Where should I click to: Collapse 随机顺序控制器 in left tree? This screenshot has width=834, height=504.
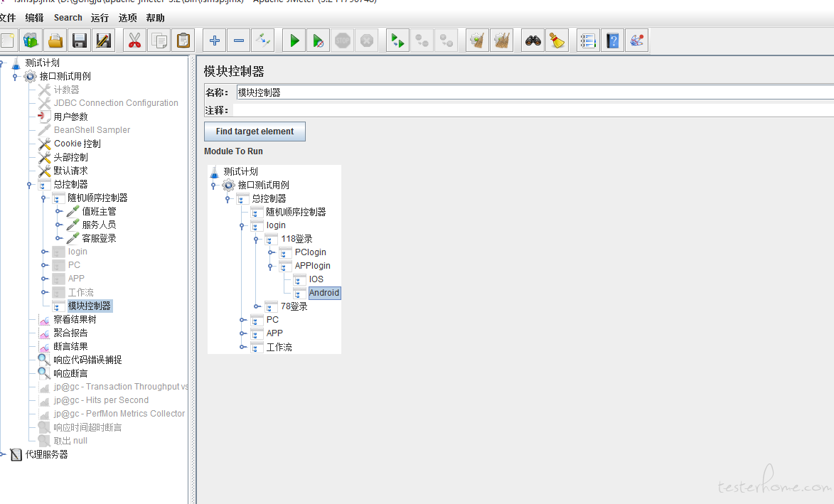[43, 198]
